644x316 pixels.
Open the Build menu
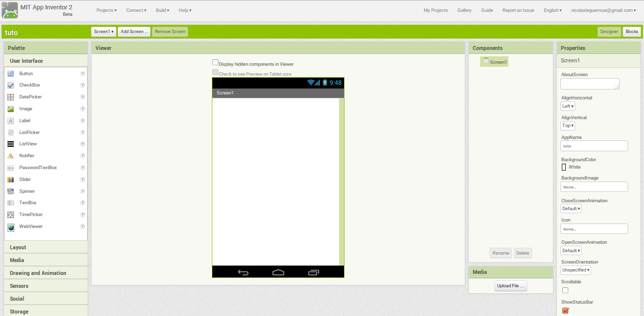point(162,10)
